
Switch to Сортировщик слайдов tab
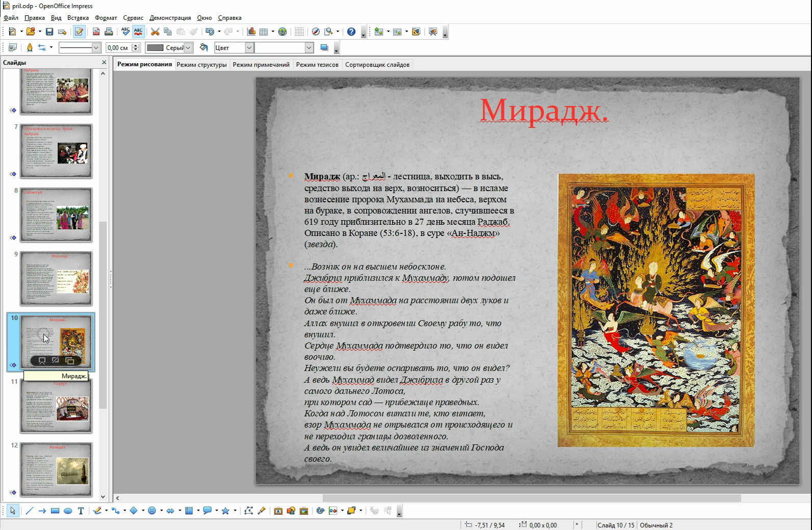pos(377,65)
